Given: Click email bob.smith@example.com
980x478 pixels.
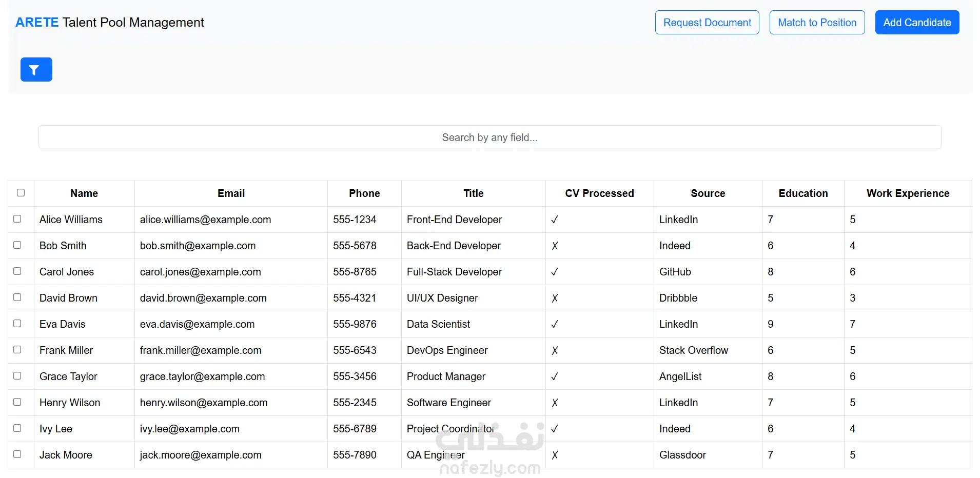Looking at the screenshot, I should [x=198, y=246].
